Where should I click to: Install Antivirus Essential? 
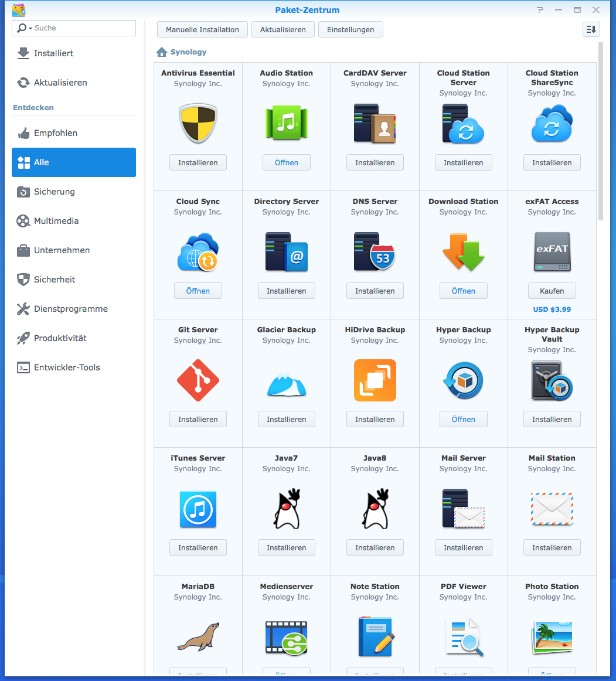pyautogui.click(x=198, y=162)
